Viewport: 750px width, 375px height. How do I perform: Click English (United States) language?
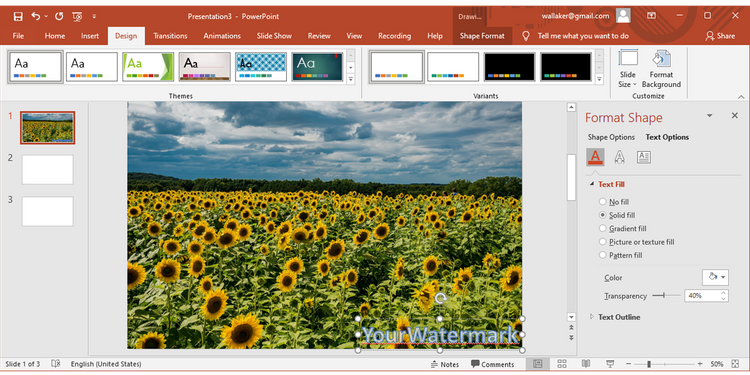coord(106,364)
